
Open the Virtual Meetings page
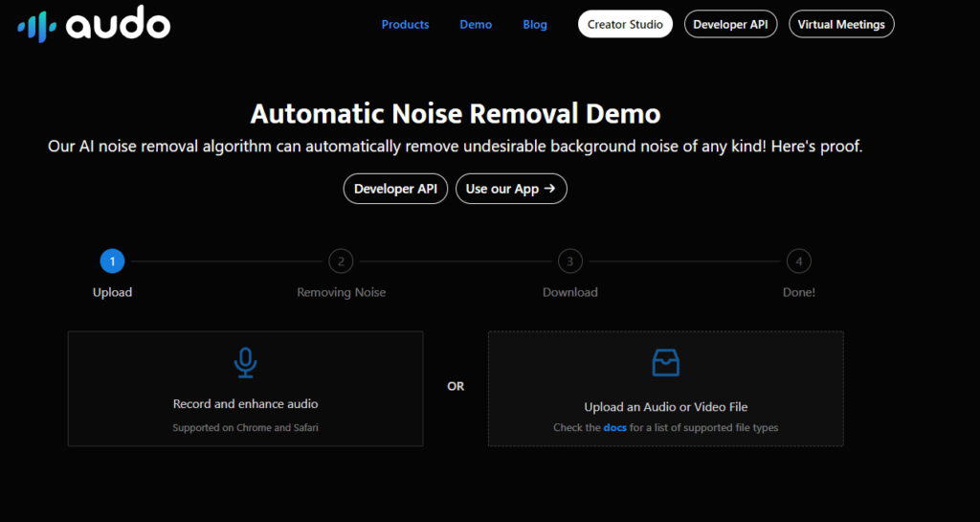(x=841, y=25)
